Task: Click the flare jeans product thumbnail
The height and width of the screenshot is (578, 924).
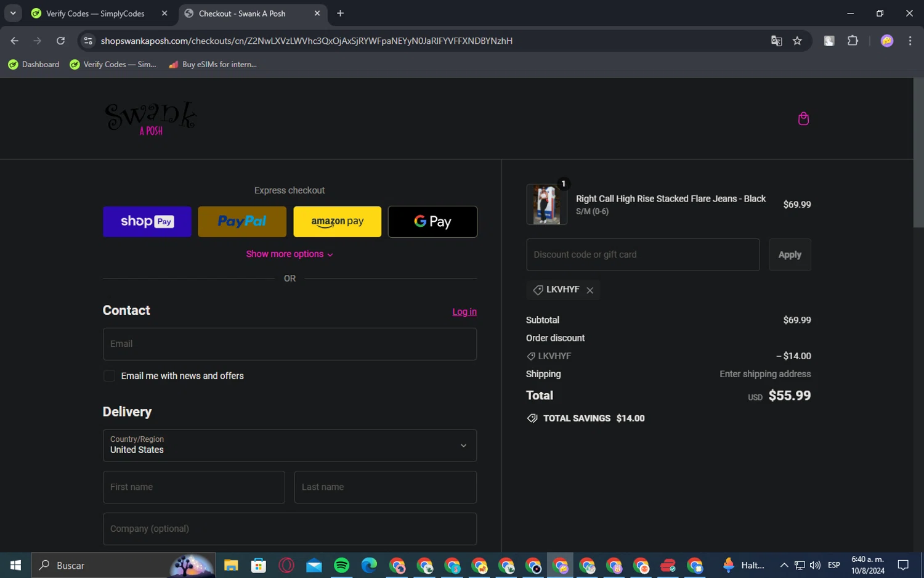Action: (x=546, y=205)
